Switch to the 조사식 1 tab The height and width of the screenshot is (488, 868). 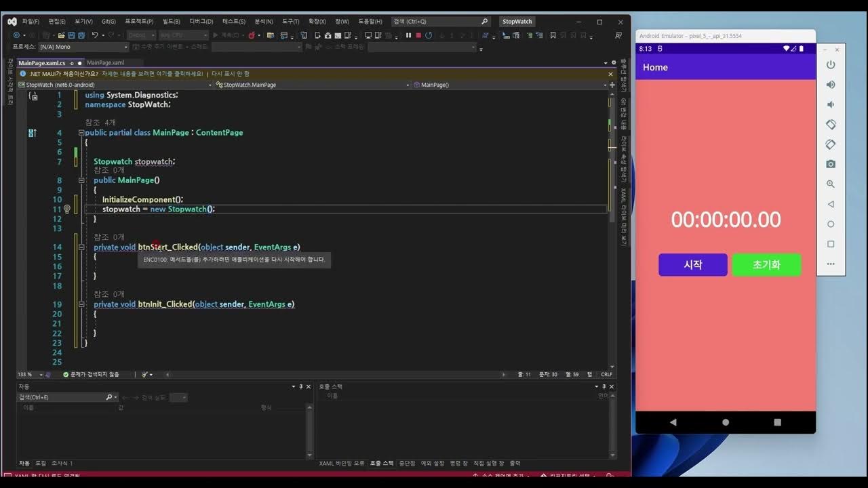pyautogui.click(x=62, y=464)
